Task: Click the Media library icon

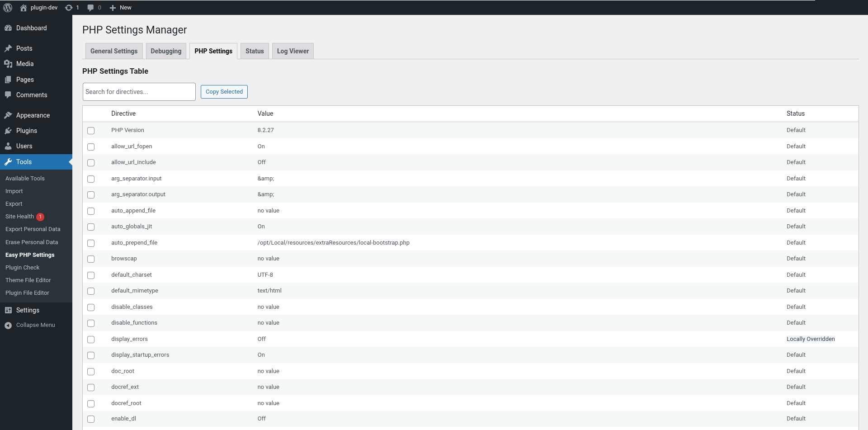Action: (x=9, y=64)
